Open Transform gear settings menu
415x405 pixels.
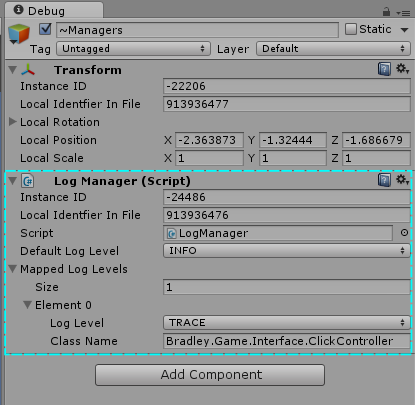point(402,69)
